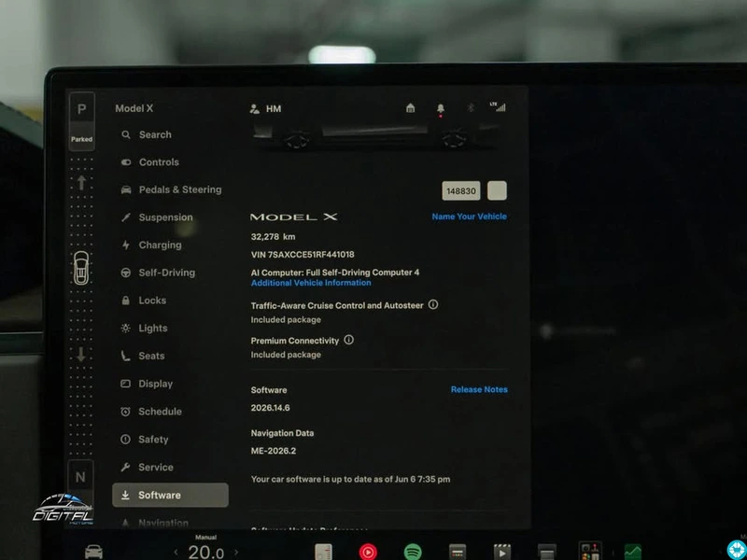Click AI Computer: Full Self-Driving Computer 4 text
The height and width of the screenshot is (560, 747).
(335, 273)
